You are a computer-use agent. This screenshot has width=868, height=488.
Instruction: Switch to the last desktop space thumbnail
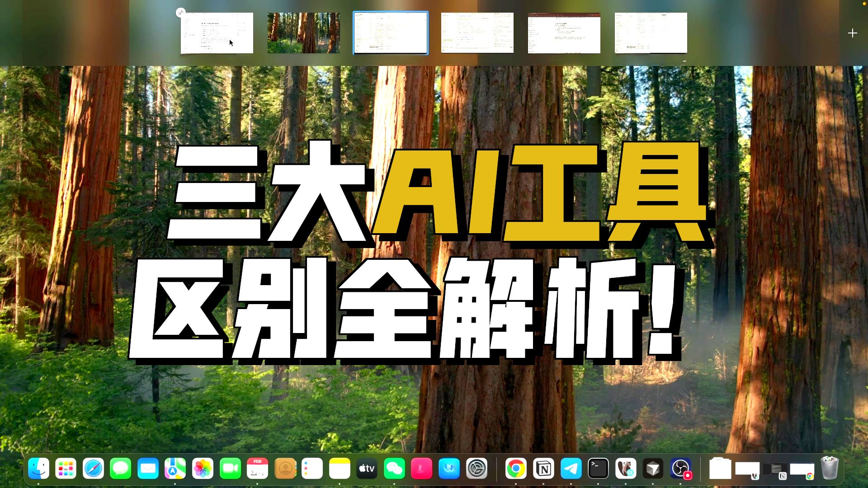point(651,33)
